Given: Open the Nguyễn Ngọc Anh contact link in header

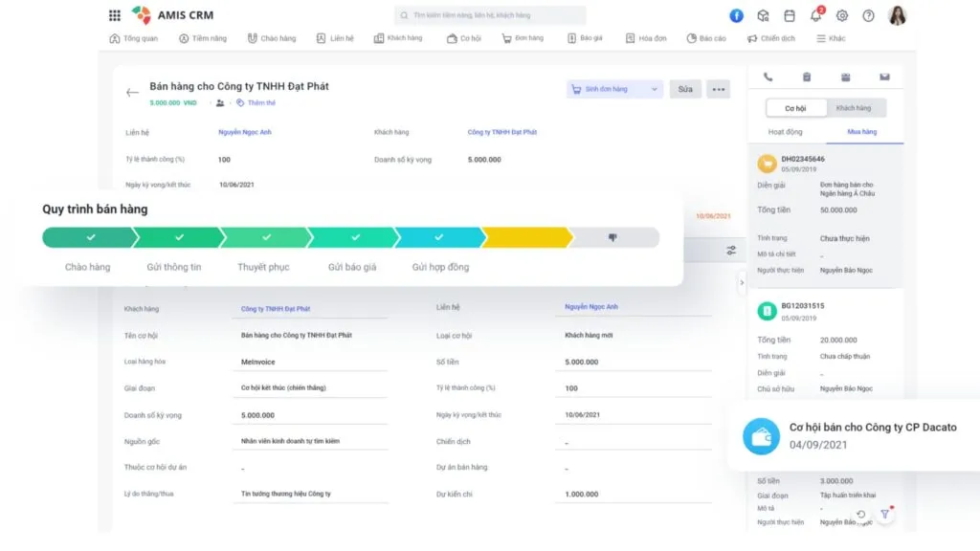Looking at the screenshot, I should (x=245, y=132).
